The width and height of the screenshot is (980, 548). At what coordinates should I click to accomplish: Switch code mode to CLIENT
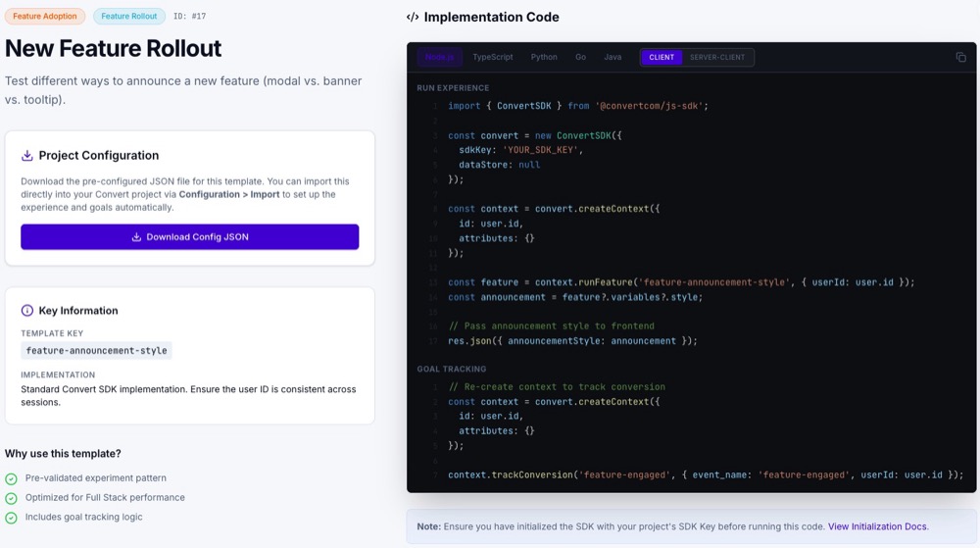pyautogui.click(x=661, y=58)
